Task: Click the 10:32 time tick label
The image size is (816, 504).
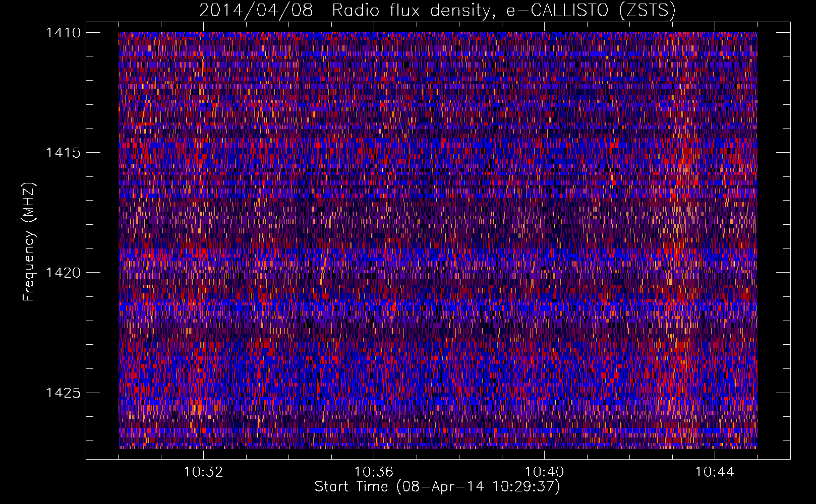Action: (x=203, y=472)
